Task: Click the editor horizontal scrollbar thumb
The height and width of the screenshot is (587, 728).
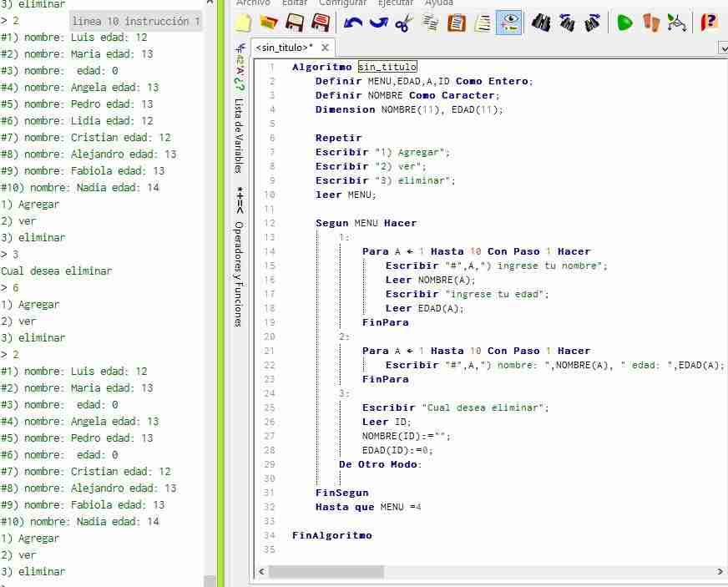Action: click(326, 571)
